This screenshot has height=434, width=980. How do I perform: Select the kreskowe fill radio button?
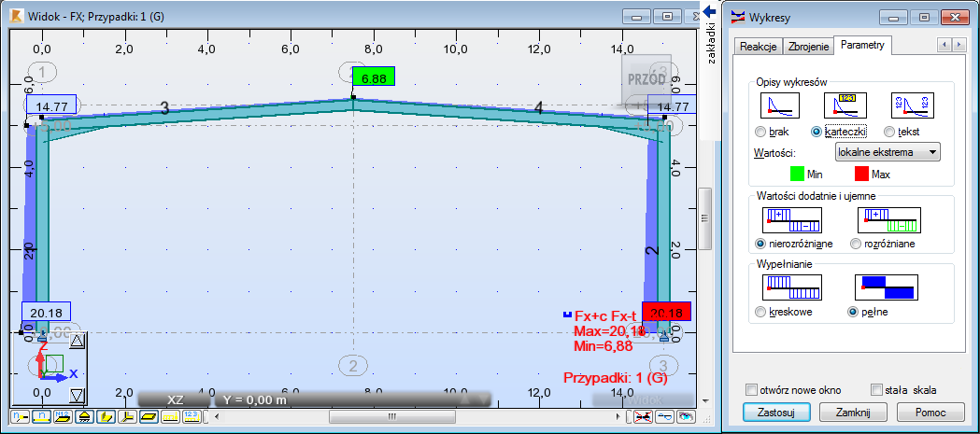[760, 312]
